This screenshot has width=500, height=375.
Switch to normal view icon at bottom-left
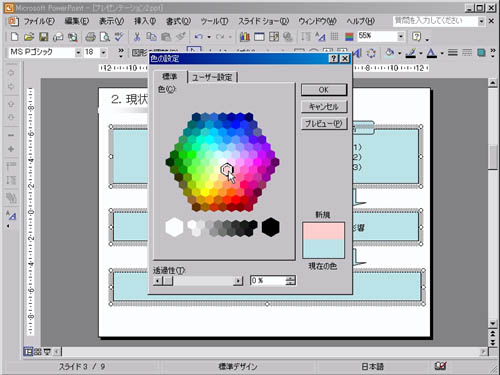(x=28, y=351)
